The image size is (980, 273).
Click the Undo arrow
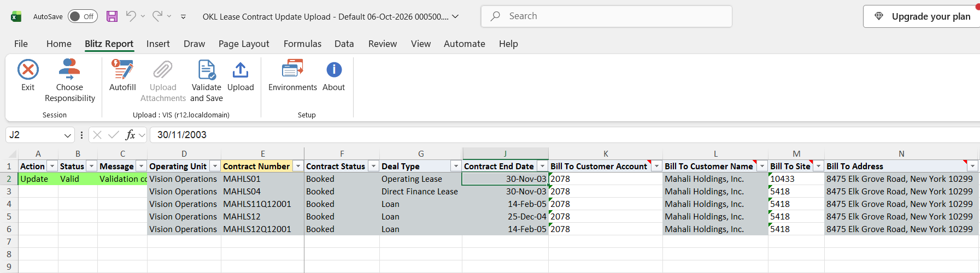click(x=131, y=16)
